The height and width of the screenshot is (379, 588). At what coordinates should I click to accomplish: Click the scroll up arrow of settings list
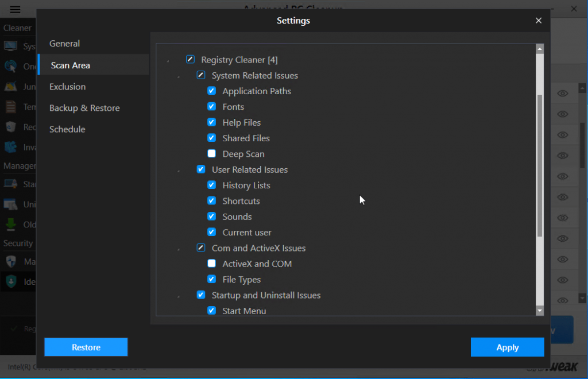(540, 49)
